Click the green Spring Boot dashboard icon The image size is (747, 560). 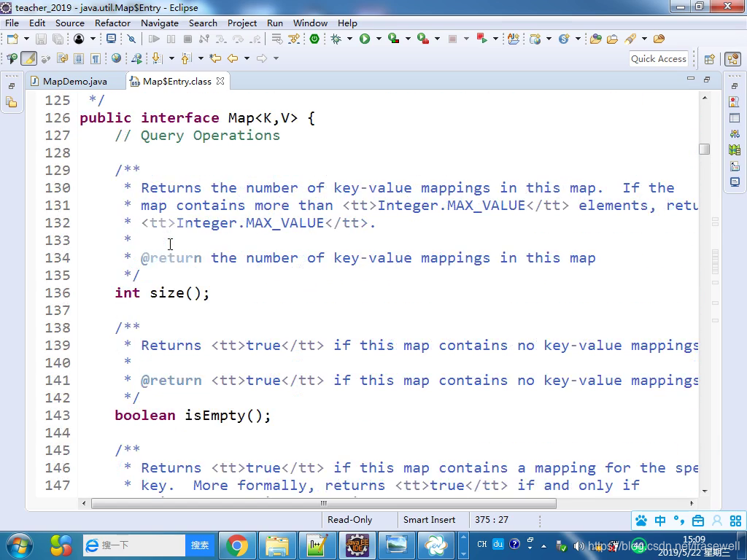click(314, 39)
